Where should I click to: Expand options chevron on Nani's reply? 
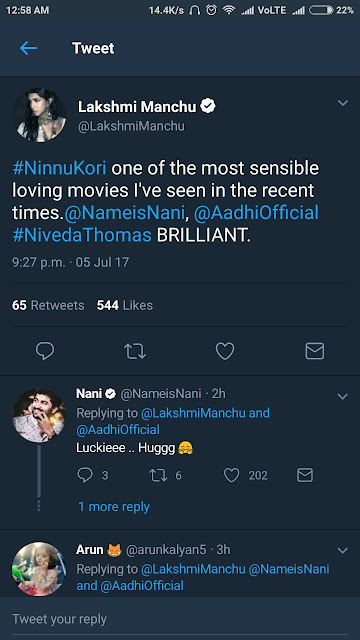[343, 396]
